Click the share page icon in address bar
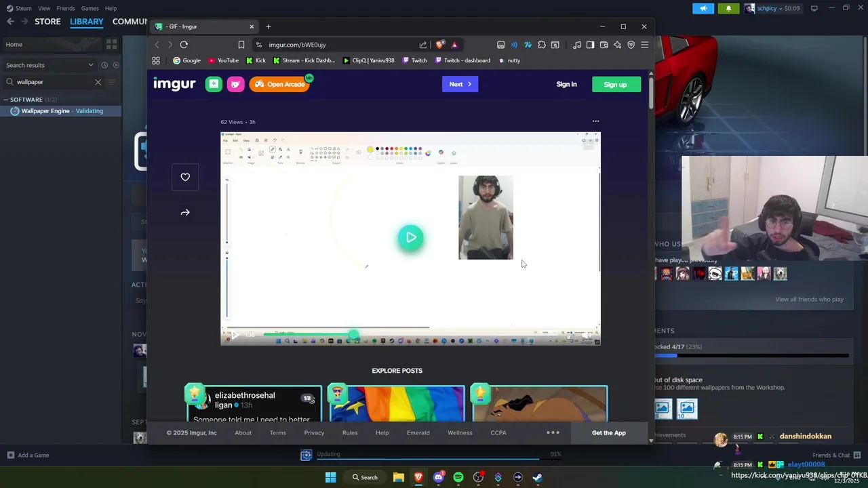 (x=423, y=45)
